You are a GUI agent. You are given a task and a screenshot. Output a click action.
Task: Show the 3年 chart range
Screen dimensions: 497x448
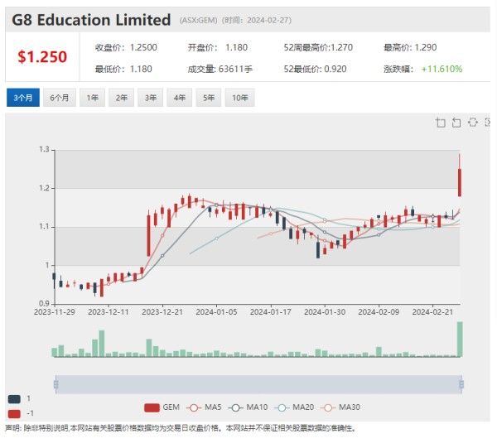point(150,98)
